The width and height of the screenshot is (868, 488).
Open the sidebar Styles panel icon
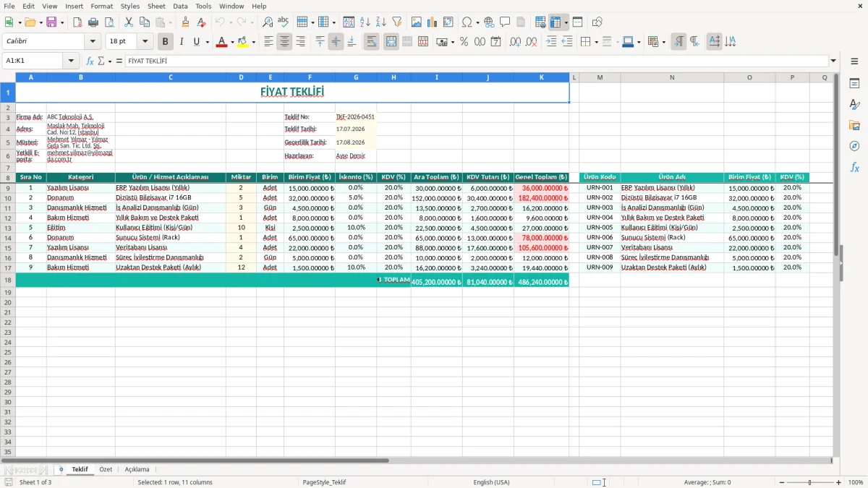(854, 105)
